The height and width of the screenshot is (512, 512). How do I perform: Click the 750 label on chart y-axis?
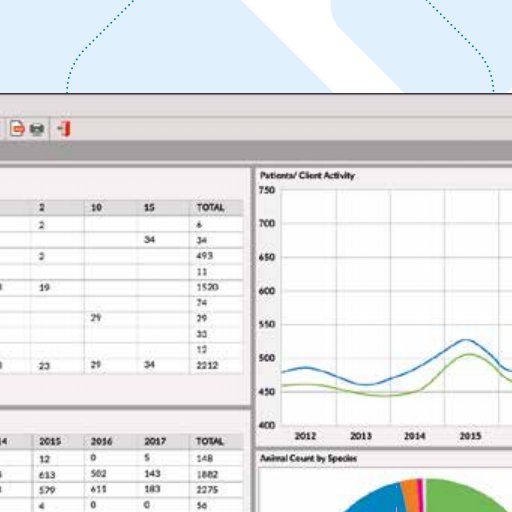(x=267, y=190)
